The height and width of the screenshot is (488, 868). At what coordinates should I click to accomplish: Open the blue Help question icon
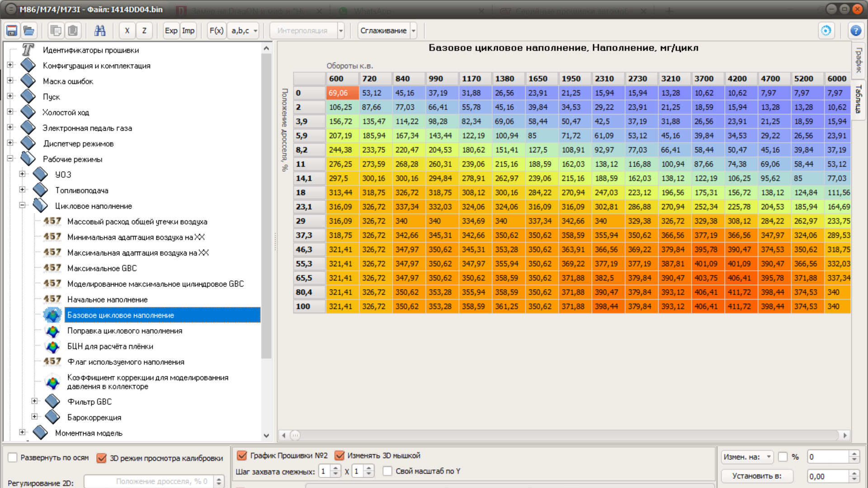[x=855, y=31]
